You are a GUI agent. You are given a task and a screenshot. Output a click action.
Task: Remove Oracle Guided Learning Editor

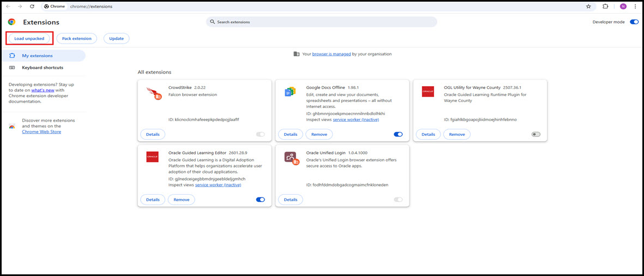(181, 200)
